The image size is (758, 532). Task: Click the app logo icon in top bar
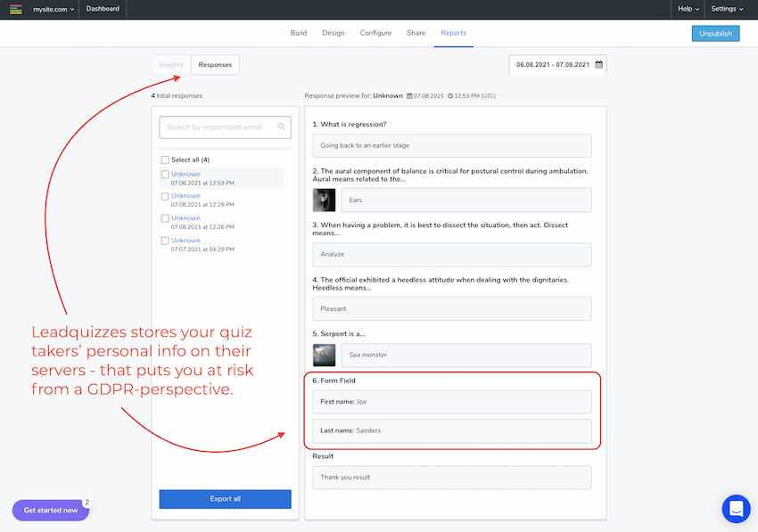point(15,9)
